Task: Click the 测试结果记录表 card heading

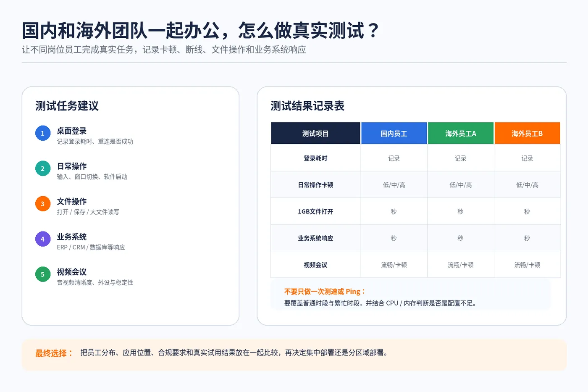Action: coord(307,106)
